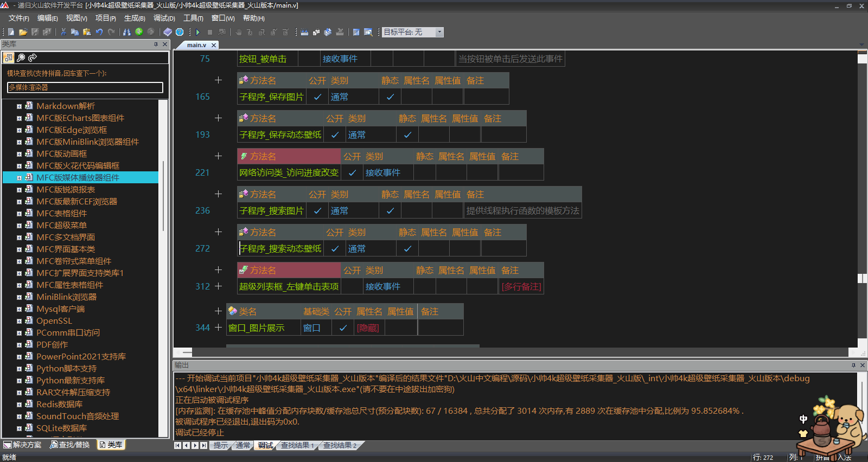Click the New file toolbar icon

click(x=11, y=32)
